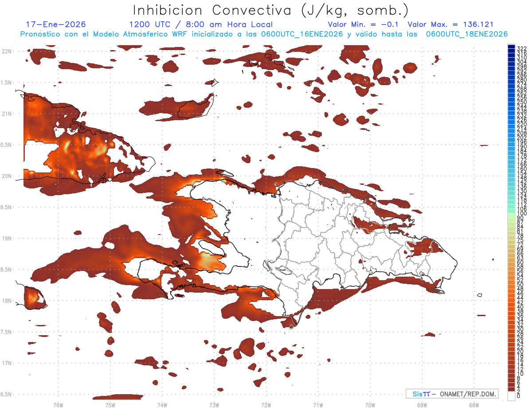Viewport: 532px width, 411px height.
Task: Click the 'SisTT - ONAMET/REP.DOM.' credit box
Action: click(x=452, y=394)
